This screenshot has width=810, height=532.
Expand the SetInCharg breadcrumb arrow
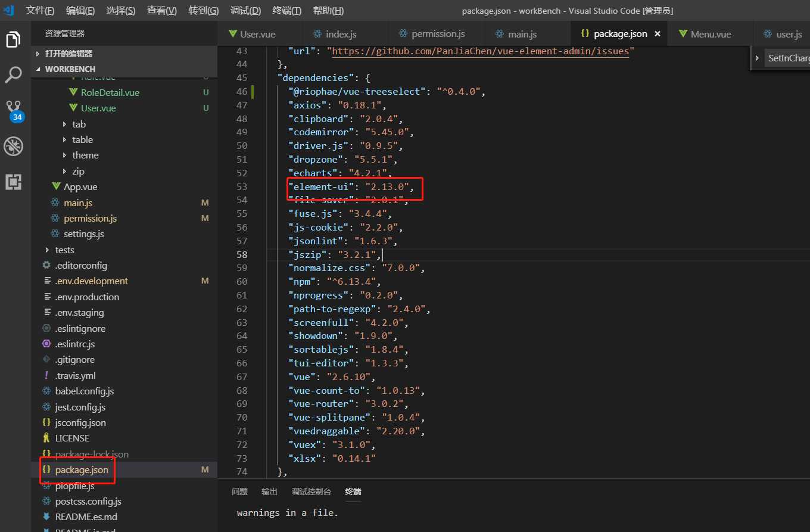(x=757, y=58)
